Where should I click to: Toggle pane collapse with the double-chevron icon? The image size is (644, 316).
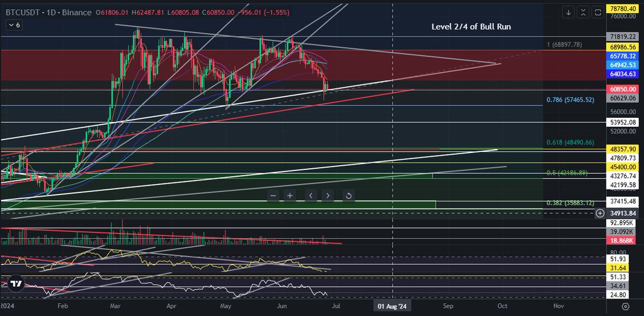pyautogui.click(x=583, y=12)
